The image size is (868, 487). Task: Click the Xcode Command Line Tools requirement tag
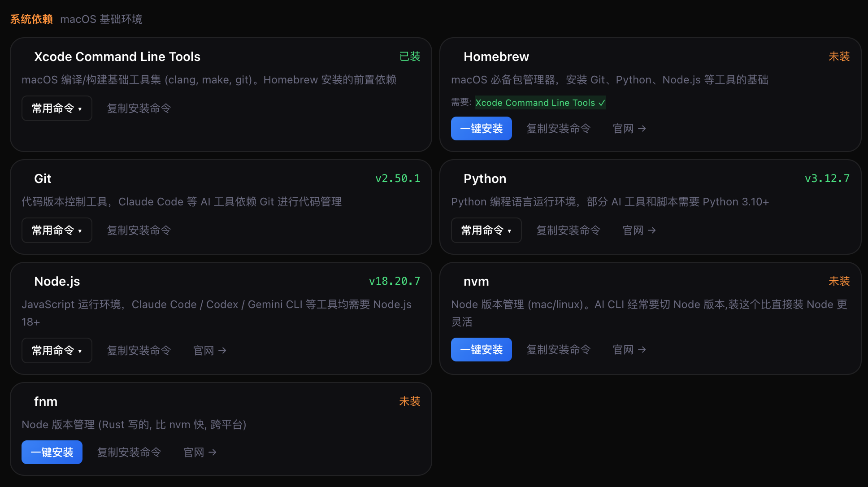coord(540,103)
